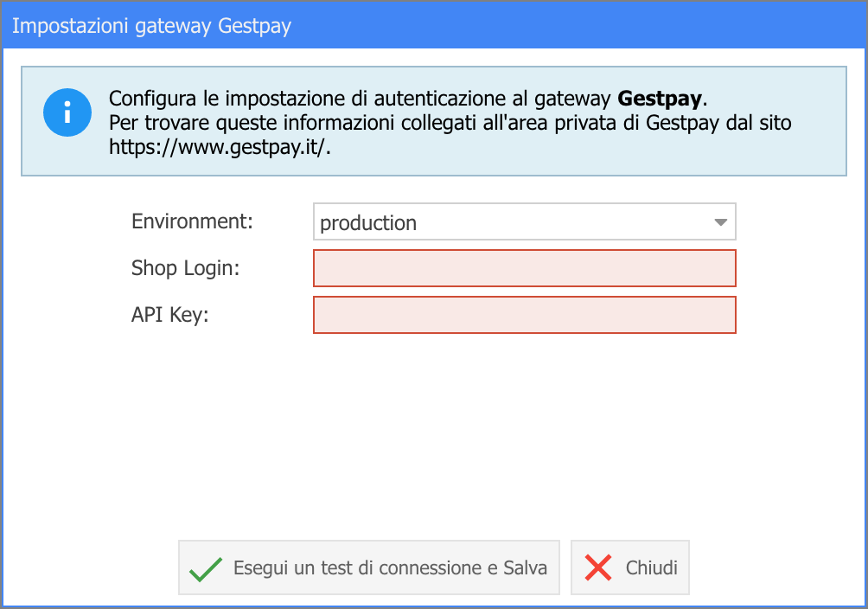Open the Environment dropdown arrow
Image resolution: width=868 pixels, height=609 pixels.
(x=720, y=222)
